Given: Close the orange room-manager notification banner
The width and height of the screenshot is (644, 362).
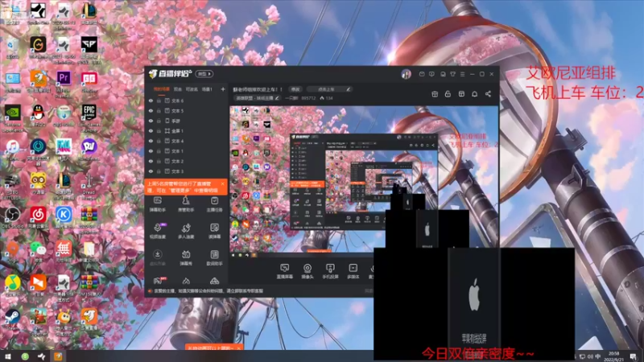Looking at the screenshot, I should [x=223, y=183].
